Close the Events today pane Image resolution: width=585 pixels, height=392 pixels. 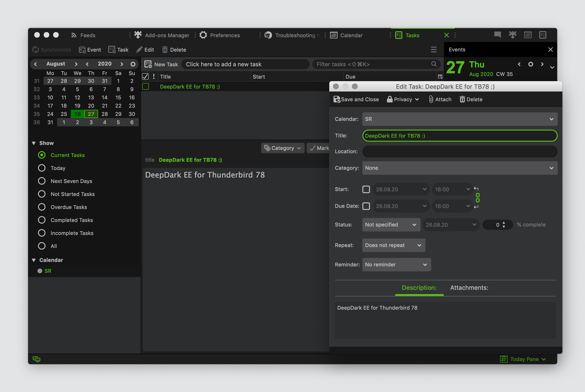click(551, 49)
